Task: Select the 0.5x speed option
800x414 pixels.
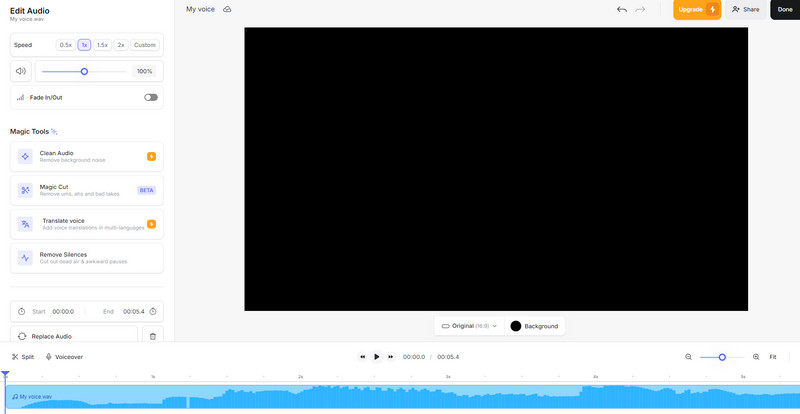Action: (66, 45)
